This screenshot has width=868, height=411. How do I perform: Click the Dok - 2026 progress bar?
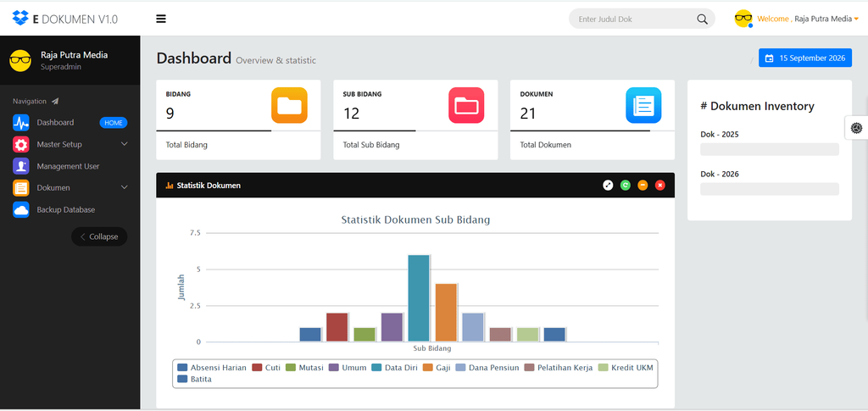coord(770,189)
